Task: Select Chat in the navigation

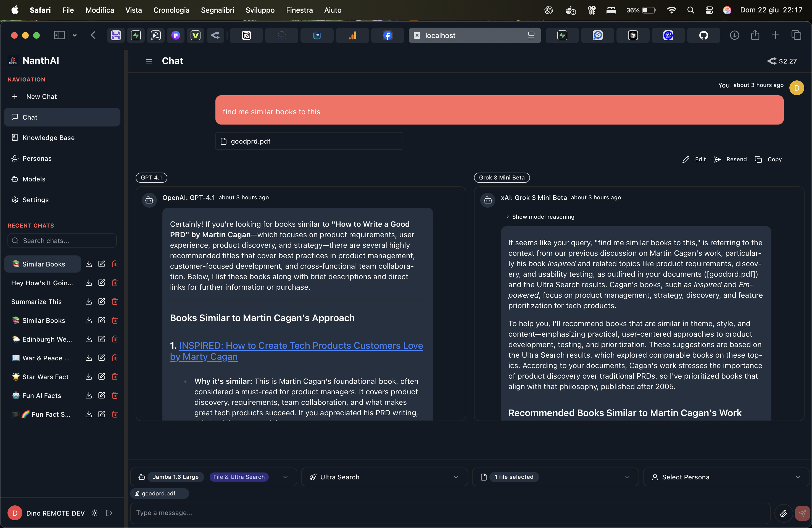Action: point(62,117)
